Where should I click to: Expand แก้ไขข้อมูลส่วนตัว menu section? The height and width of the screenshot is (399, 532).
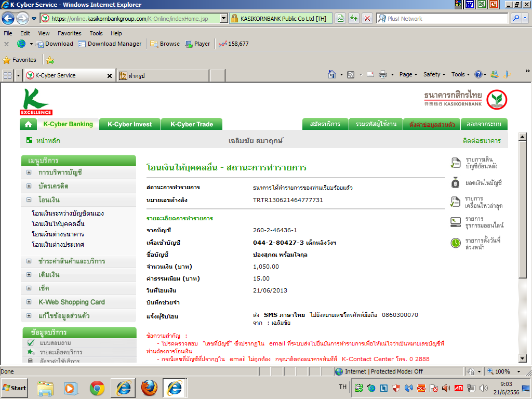pyautogui.click(x=29, y=316)
